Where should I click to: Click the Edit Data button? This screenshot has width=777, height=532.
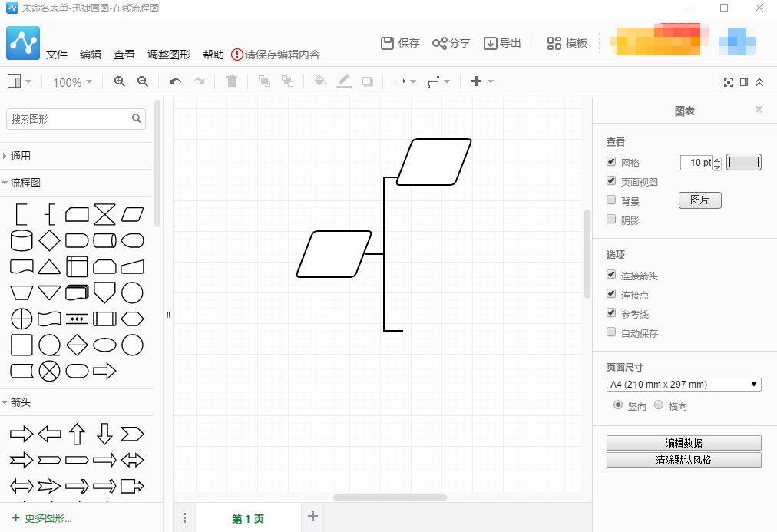(x=683, y=443)
